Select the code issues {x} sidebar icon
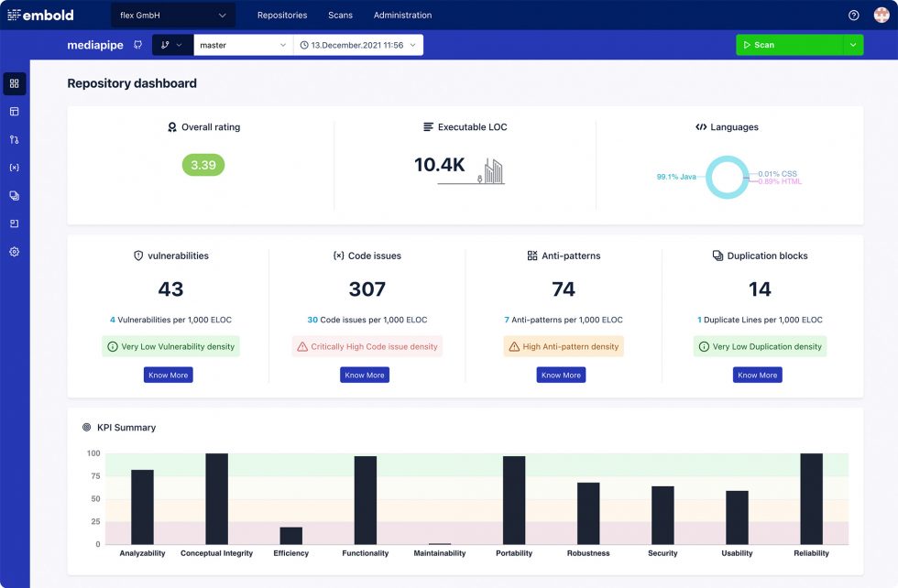This screenshot has height=588, width=898. (x=14, y=168)
